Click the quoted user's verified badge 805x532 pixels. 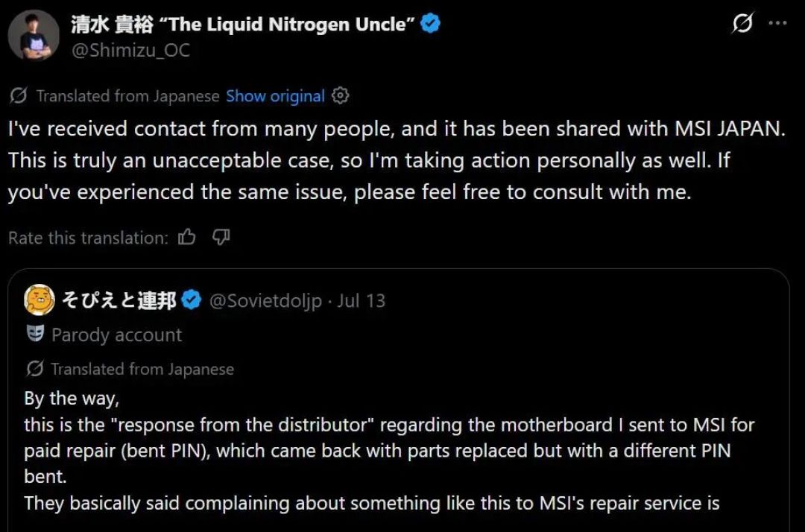click(x=192, y=300)
